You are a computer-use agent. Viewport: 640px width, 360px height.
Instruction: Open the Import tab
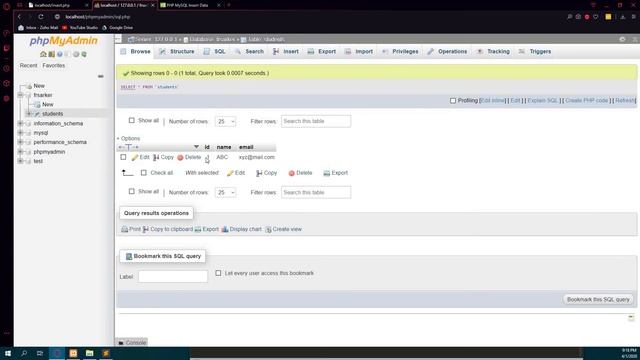click(359, 51)
